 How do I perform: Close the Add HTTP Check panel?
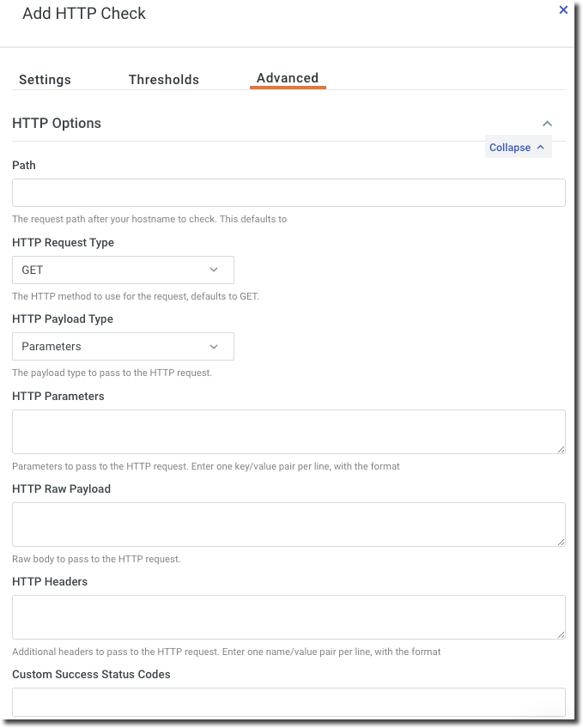click(563, 10)
